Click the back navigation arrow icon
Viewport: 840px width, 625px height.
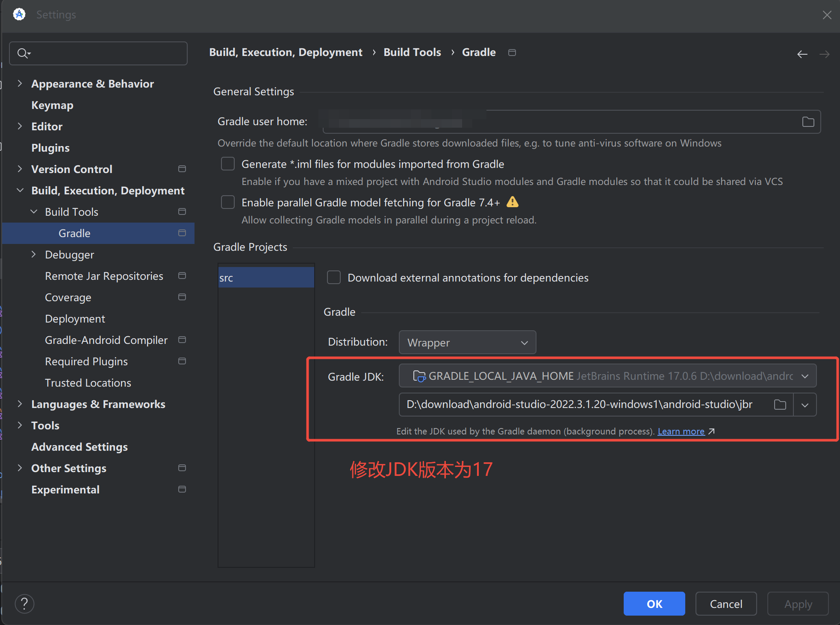802,54
